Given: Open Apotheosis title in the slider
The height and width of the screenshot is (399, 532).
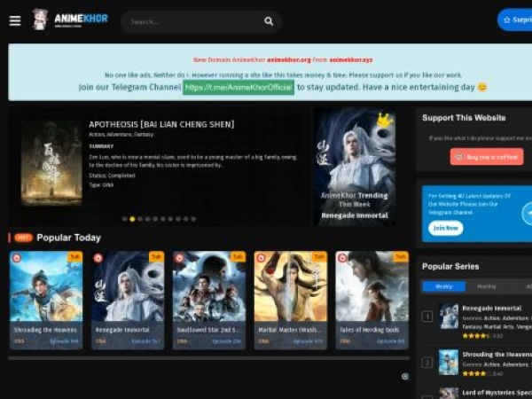Looking at the screenshot, I should [161, 124].
